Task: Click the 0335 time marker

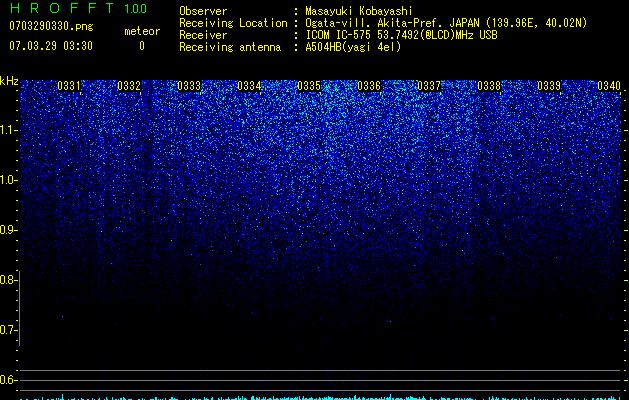Action: pyautogui.click(x=309, y=86)
